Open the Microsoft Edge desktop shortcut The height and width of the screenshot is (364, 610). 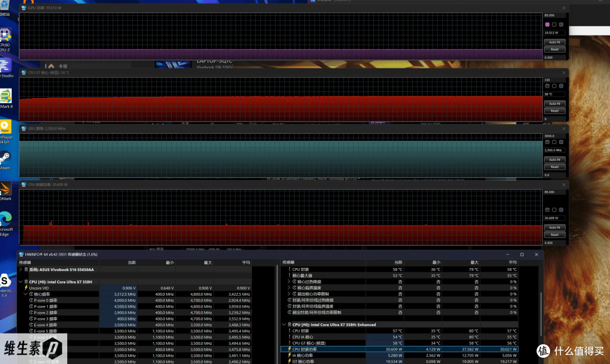6,224
